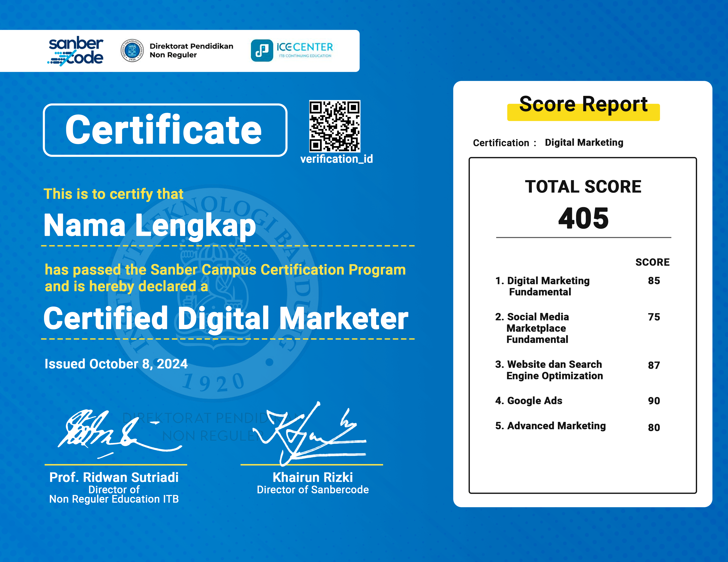Screen dimensions: 728x562
Task: Select 'Director of Sanbercode' text
Action: coord(313,490)
